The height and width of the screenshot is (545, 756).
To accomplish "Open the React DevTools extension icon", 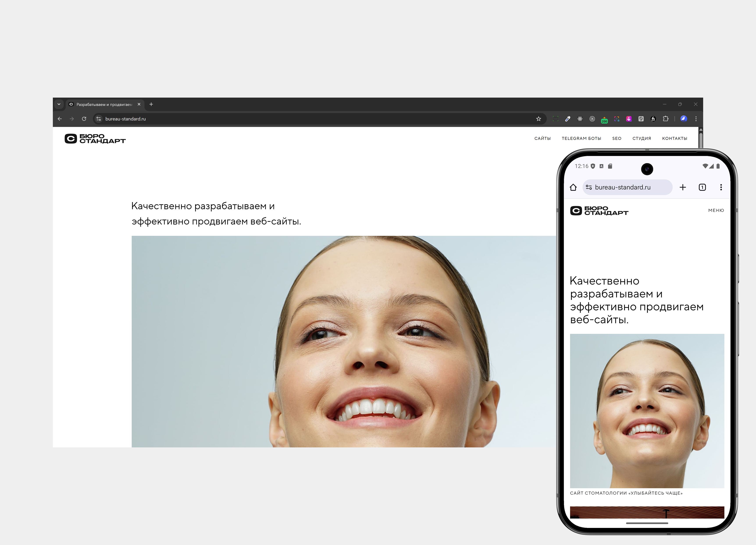I will click(580, 119).
